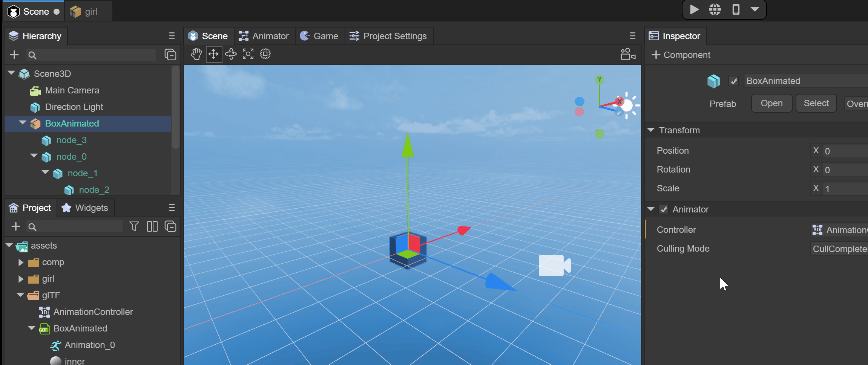Click the Add Component button
This screenshot has height=365, width=868.
click(x=681, y=55)
